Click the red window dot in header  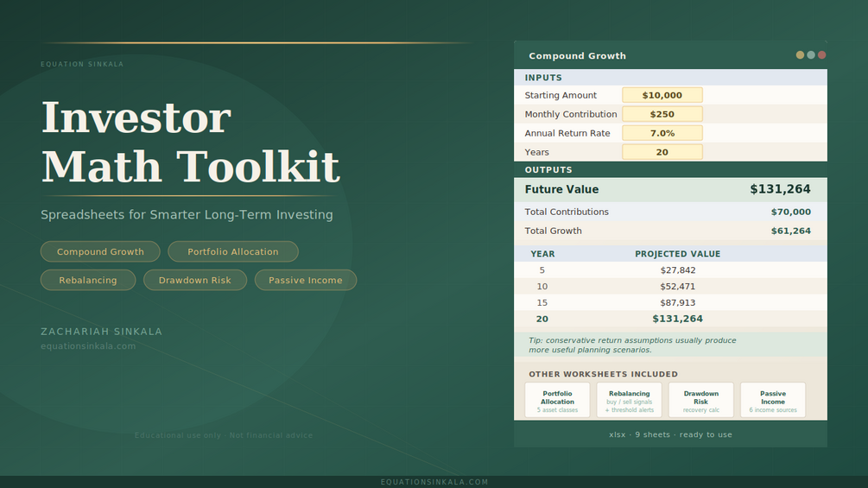pos(822,54)
